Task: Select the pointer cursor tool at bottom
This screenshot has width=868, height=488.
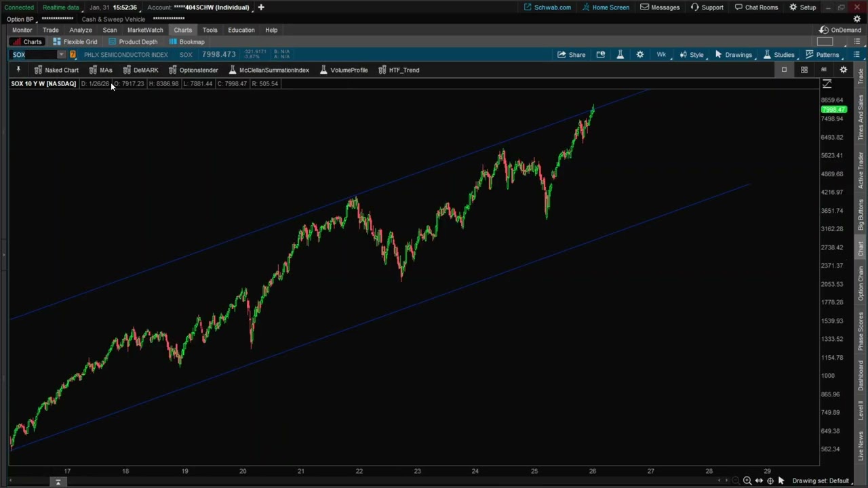Action: coord(781,481)
